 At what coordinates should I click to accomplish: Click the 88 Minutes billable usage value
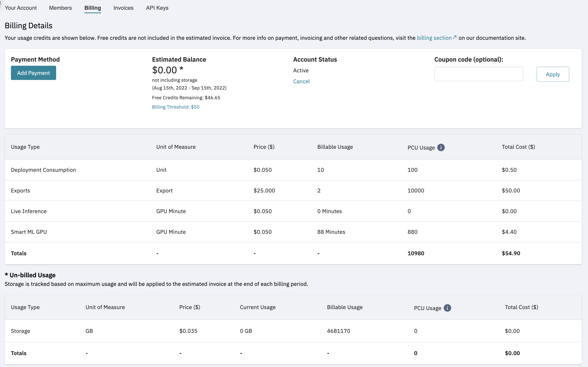(331, 232)
